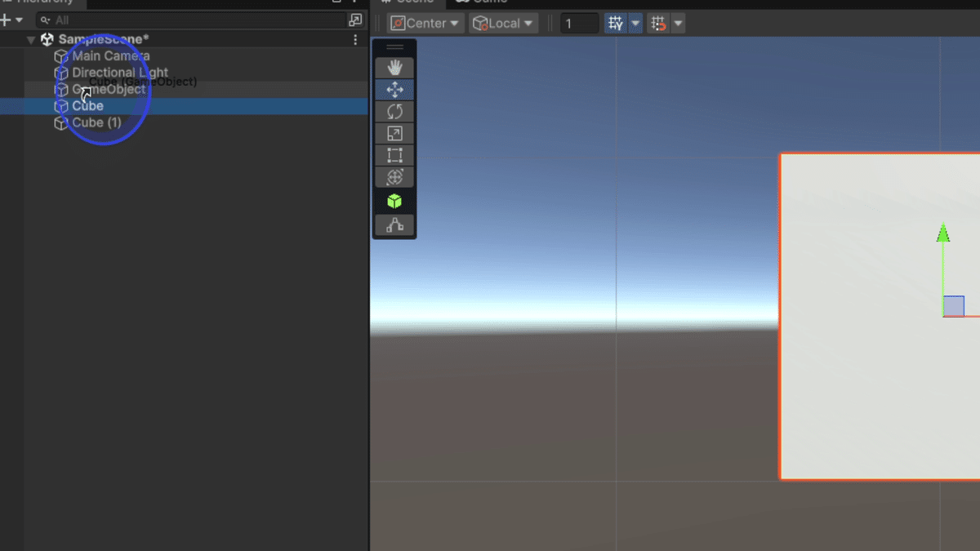Open the Local handle rotation dropdown
The image size is (980, 551).
tap(503, 23)
